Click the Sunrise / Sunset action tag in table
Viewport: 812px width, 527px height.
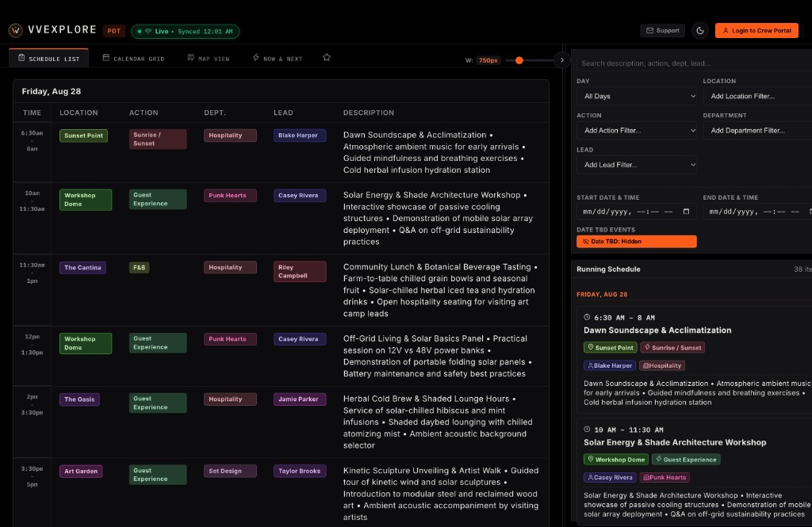158,139
